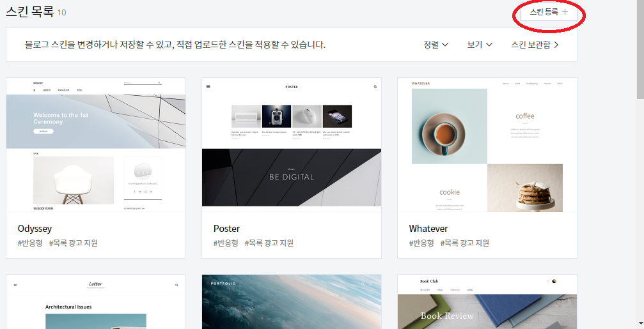Open the 정렬 sort dropdown

pos(436,45)
